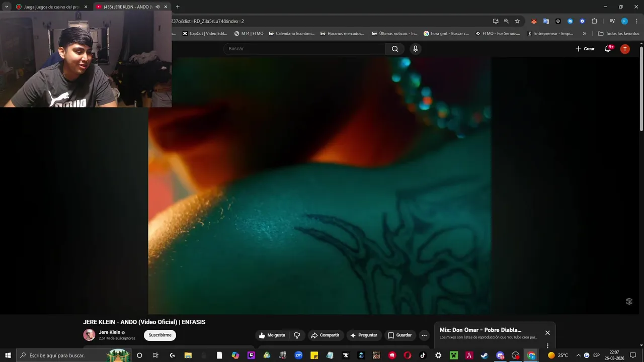The height and width of the screenshot is (362, 644).
Task: Open Task View on the taskbar
Action: click(155, 355)
